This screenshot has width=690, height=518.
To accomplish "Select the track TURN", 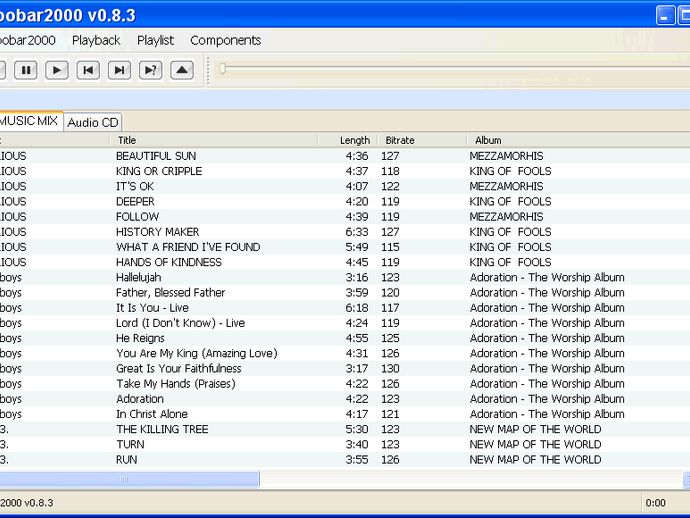I will click(x=130, y=445).
